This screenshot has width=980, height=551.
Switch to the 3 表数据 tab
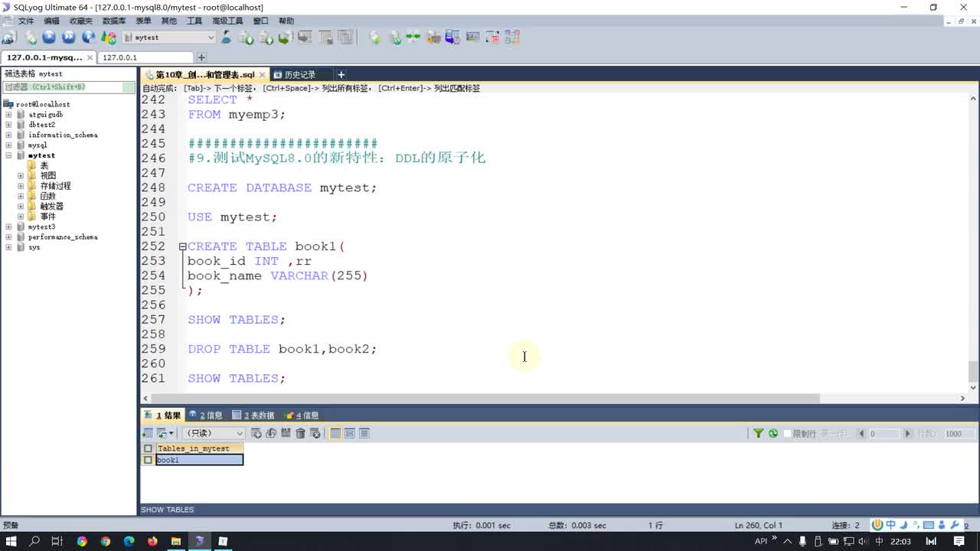pyautogui.click(x=253, y=416)
